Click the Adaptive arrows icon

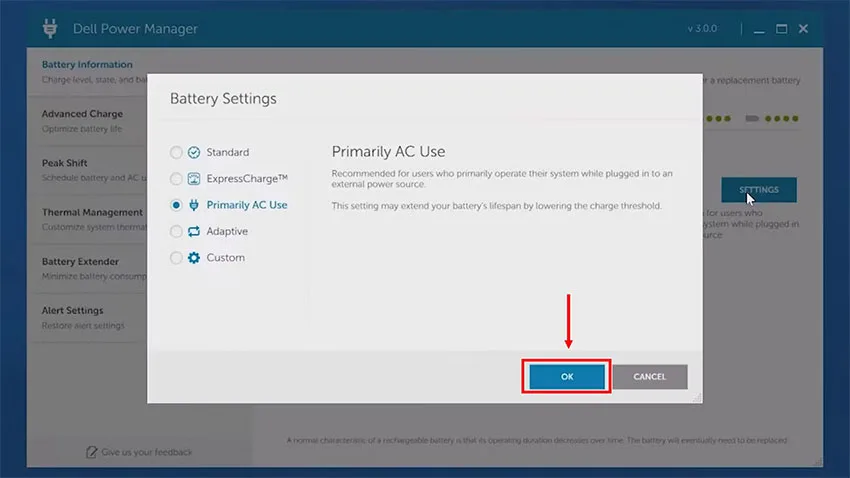(x=194, y=231)
